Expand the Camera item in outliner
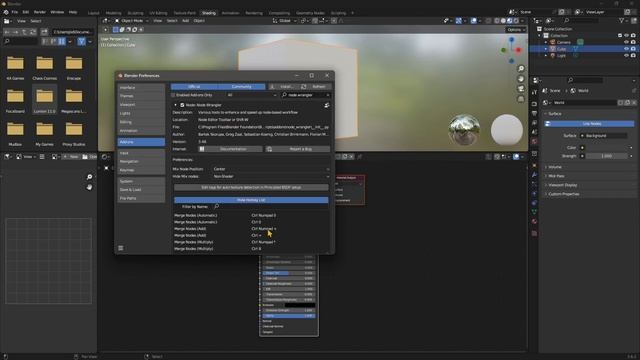 (x=546, y=42)
